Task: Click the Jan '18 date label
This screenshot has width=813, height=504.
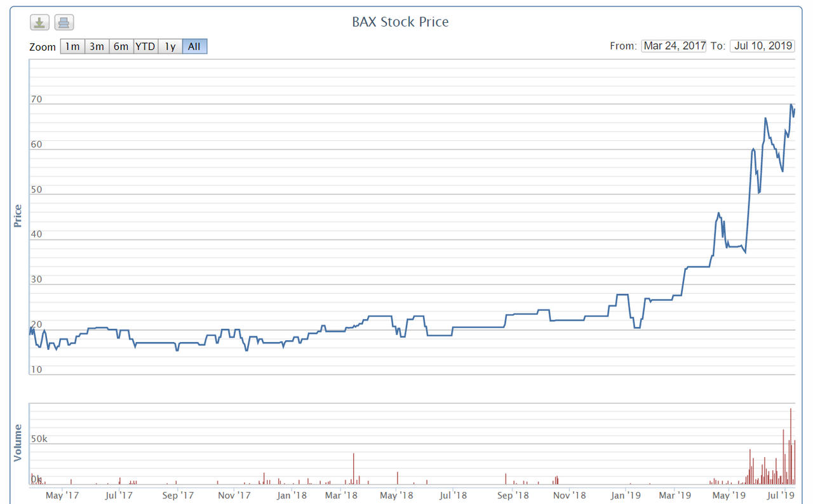Action: (x=292, y=494)
